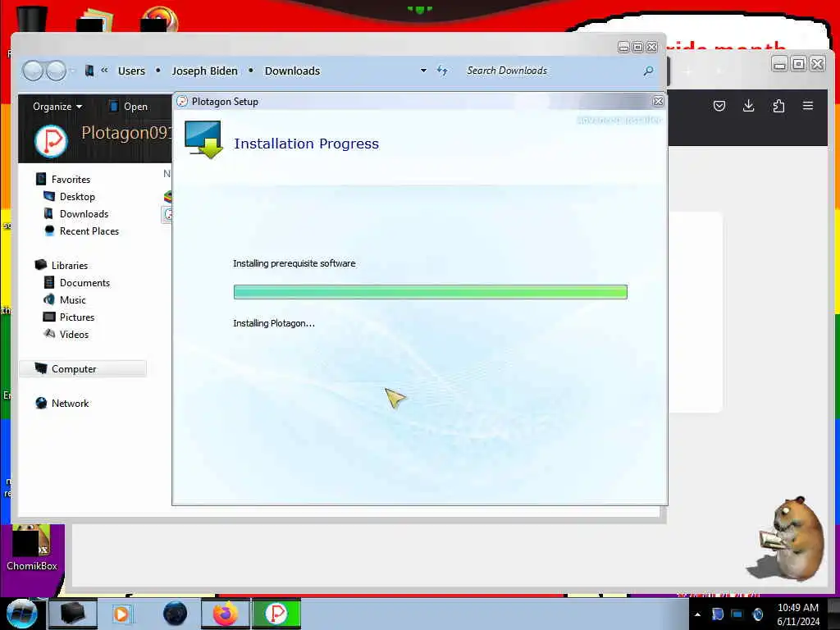
Task: Open Firefox extensions puzzle icon
Action: coord(778,106)
